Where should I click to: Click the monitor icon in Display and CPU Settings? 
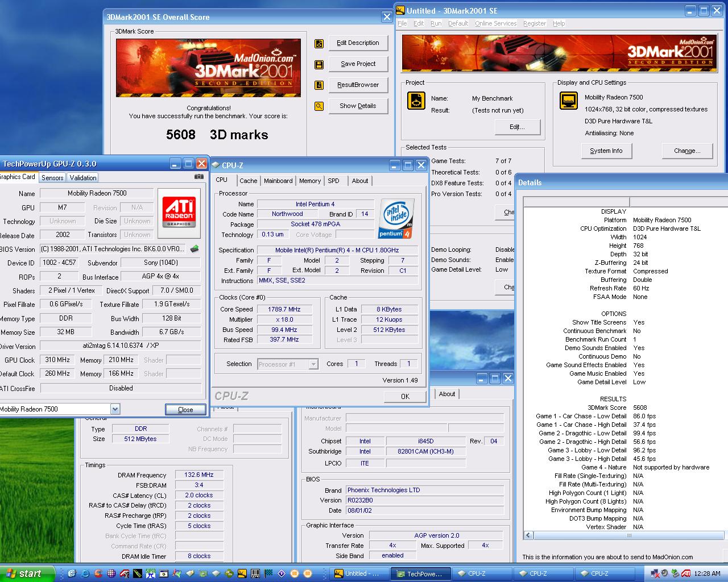pos(569,101)
